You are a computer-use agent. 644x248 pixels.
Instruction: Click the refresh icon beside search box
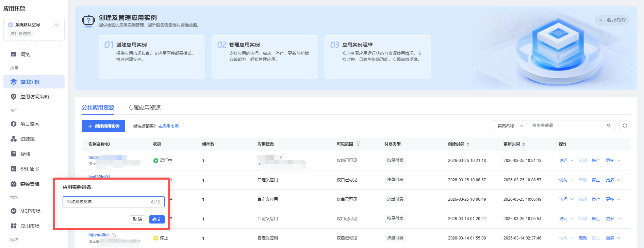pos(625,126)
